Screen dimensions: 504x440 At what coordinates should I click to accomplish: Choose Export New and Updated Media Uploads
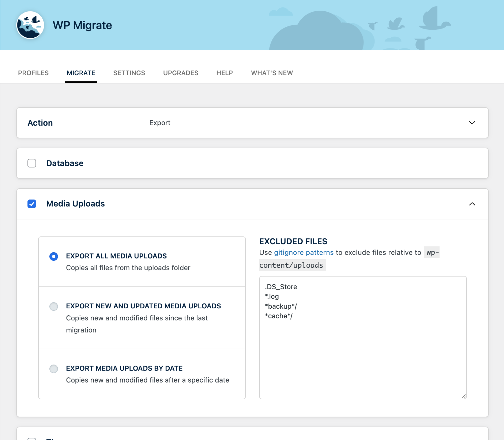(54, 306)
